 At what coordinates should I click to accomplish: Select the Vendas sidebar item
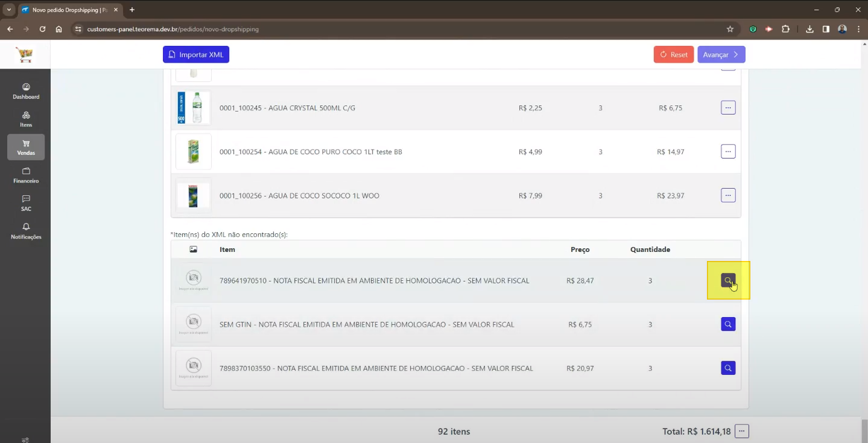[26, 147]
